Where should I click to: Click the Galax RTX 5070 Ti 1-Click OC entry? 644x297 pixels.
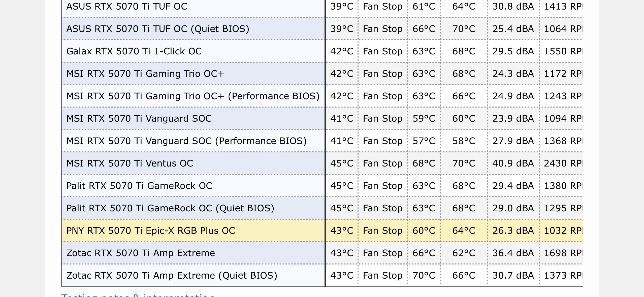click(134, 51)
